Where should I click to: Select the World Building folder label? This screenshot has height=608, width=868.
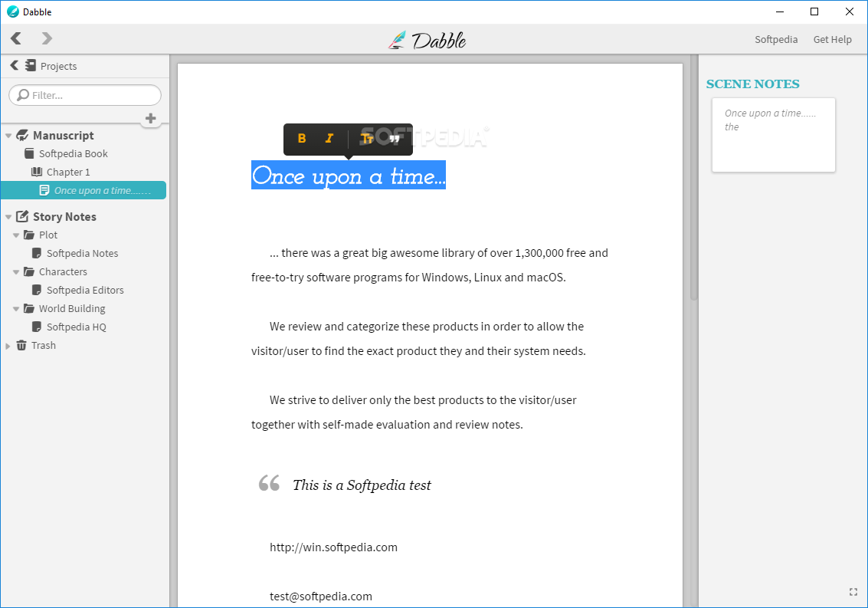[72, 308]
